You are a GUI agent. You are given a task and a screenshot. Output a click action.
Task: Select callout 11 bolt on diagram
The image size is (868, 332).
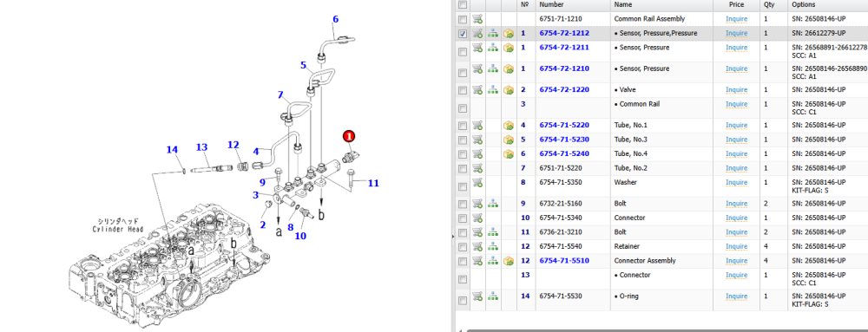click(373, 183)
